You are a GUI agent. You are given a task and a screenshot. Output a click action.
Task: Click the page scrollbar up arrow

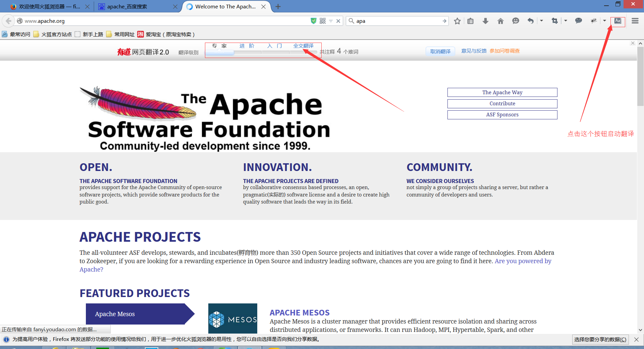click(640, 43)
